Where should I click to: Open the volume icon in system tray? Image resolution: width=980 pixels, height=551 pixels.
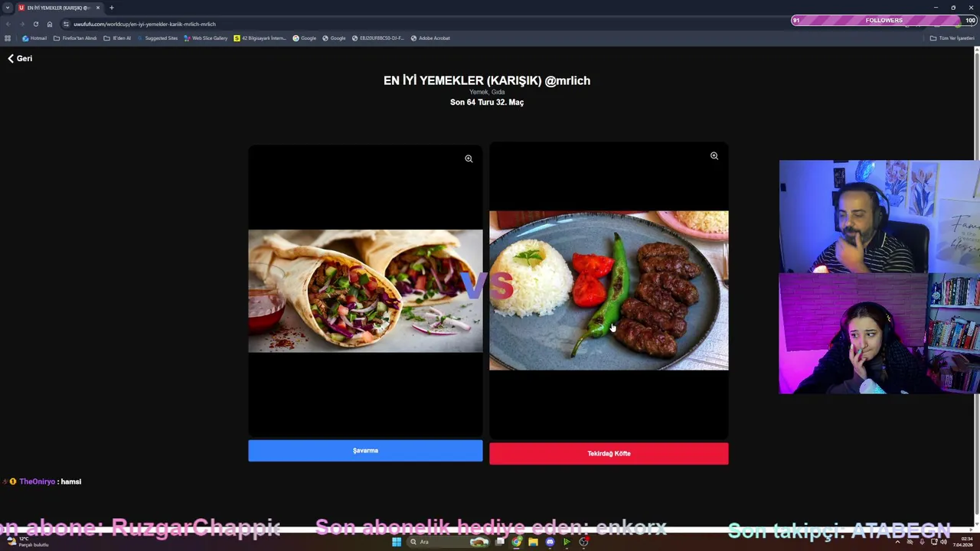tap(943, 542)
